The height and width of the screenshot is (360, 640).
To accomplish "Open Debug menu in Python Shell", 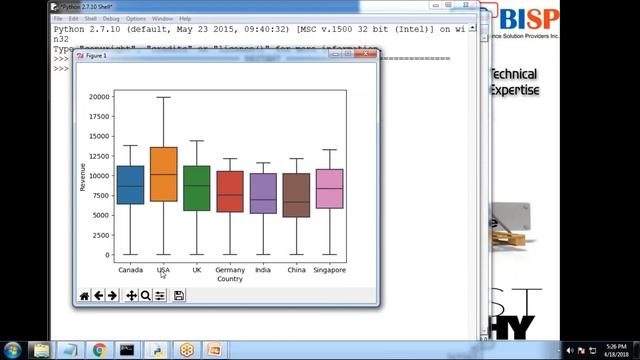I will coord(111,19).
